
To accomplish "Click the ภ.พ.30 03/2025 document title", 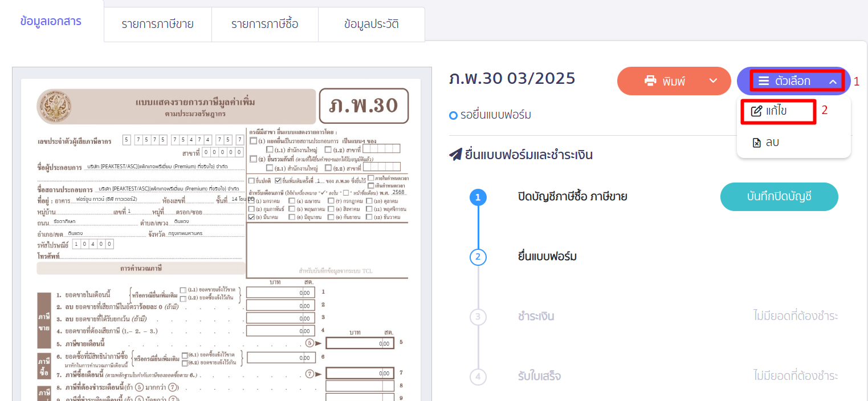I will tap(512, 79).
